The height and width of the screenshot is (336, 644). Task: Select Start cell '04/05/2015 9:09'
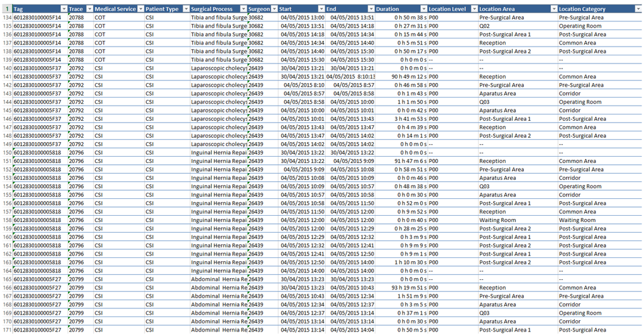coord(302,170)
